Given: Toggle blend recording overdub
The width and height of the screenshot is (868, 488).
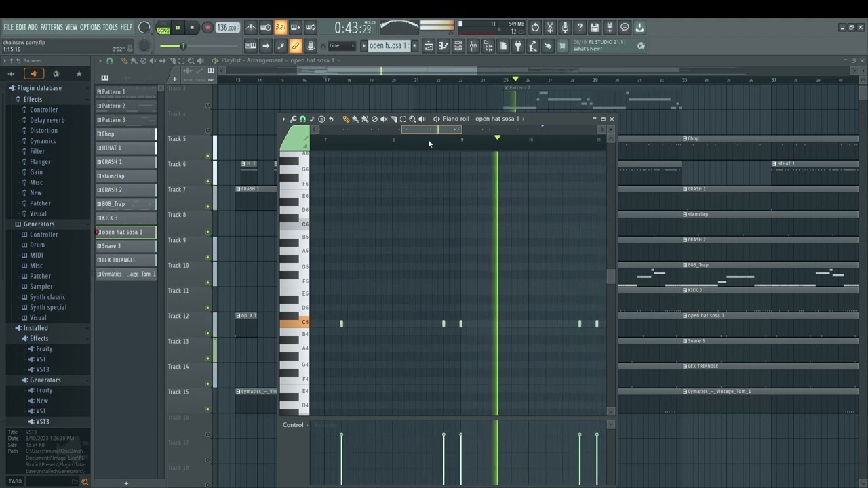Looking at the screenshot, I should [x=295, y=28].
